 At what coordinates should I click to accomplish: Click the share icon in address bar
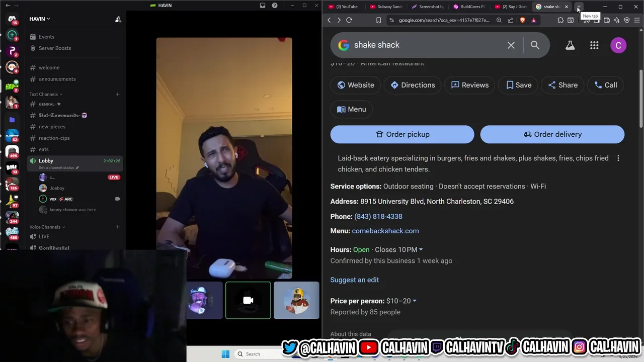pyautogui.click(x=511, y=20)
